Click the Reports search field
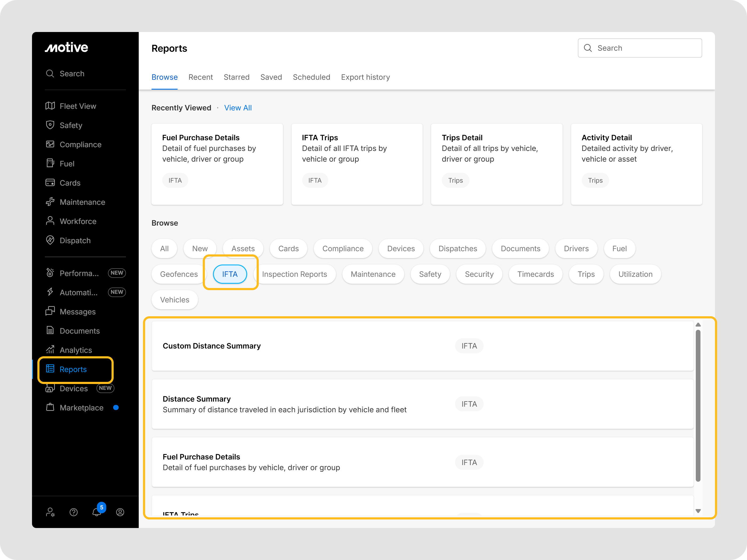Screen dimensions: 747x560 (x=639, y=48)
